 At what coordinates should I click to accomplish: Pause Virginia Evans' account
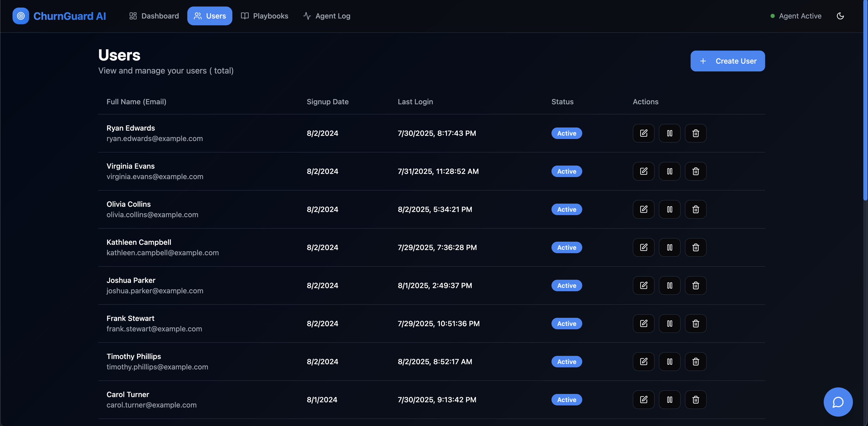point(669,171)
